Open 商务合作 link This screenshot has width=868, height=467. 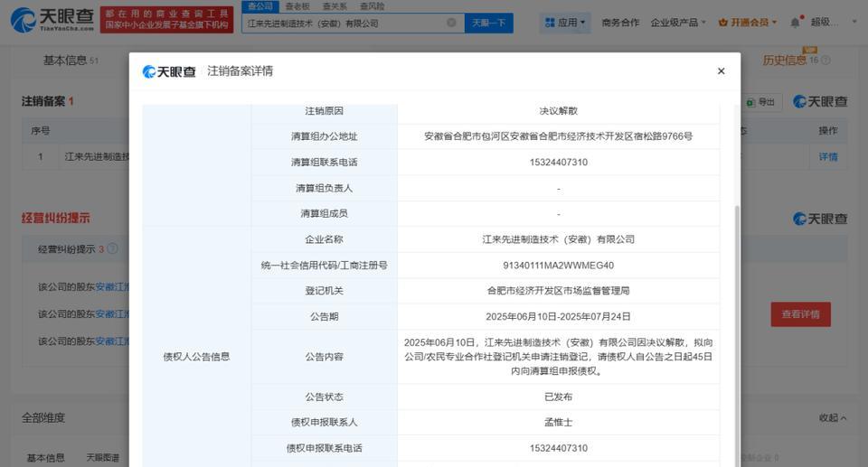620,23
